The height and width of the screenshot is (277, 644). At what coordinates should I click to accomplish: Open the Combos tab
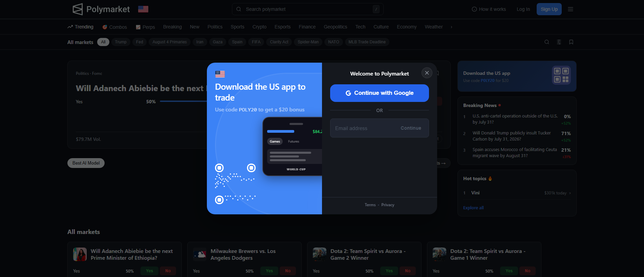pyautogui.click(x=114, y=27)
